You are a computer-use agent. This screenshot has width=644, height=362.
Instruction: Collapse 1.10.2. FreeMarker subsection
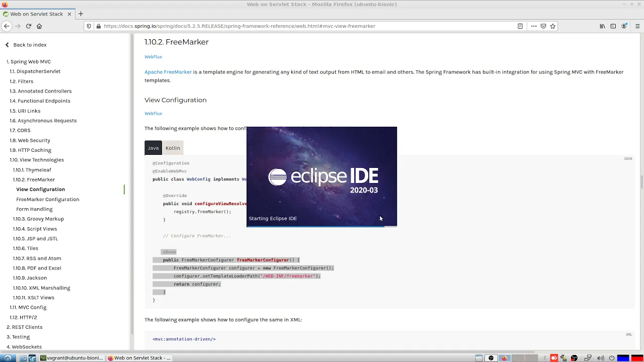click(x=34, y=179)
